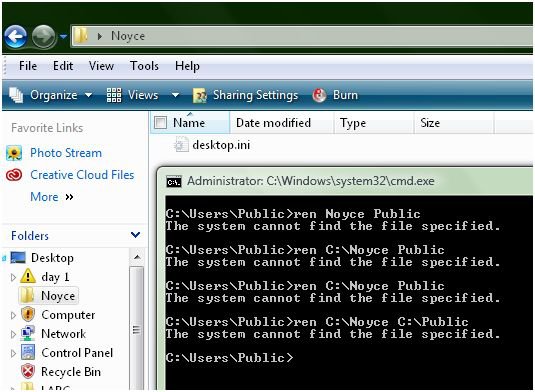
Task: Click Noyce in the address bar
Action: [128, 36]
